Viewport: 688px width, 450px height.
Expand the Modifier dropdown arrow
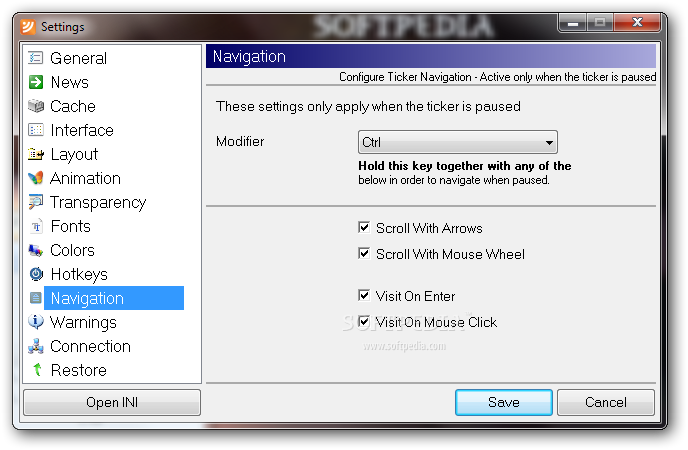coord(549,143)
